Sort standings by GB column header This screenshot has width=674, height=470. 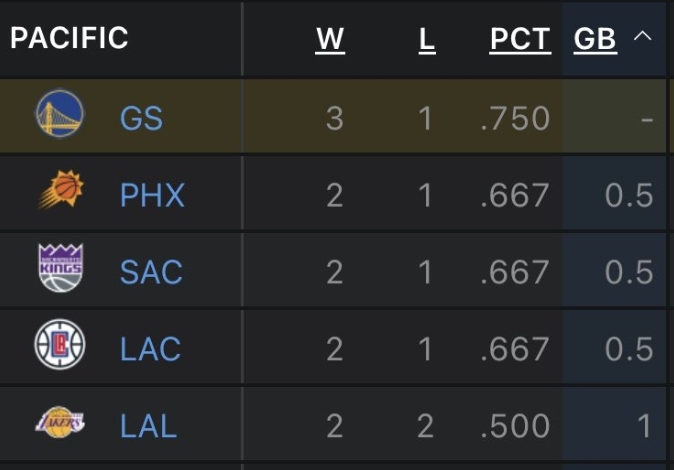(595, 40)
